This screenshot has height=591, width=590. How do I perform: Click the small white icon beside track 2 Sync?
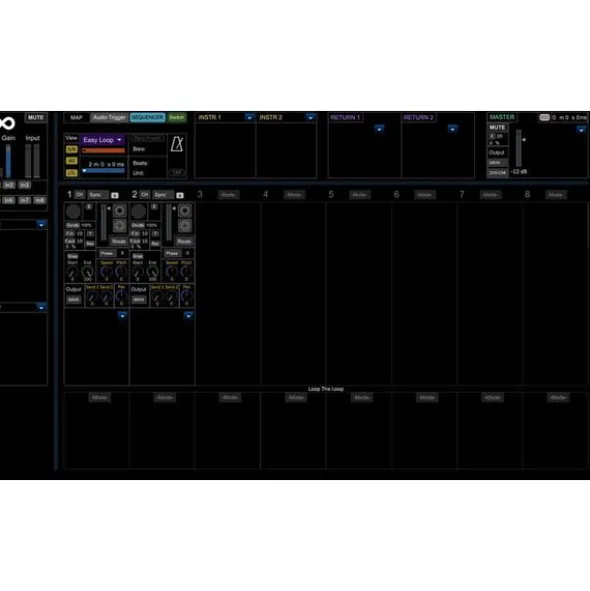point(180,195)
